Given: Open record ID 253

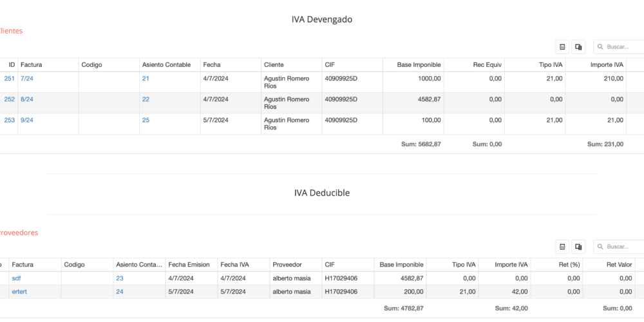Looking at the screenshot, I should [10, 120].
